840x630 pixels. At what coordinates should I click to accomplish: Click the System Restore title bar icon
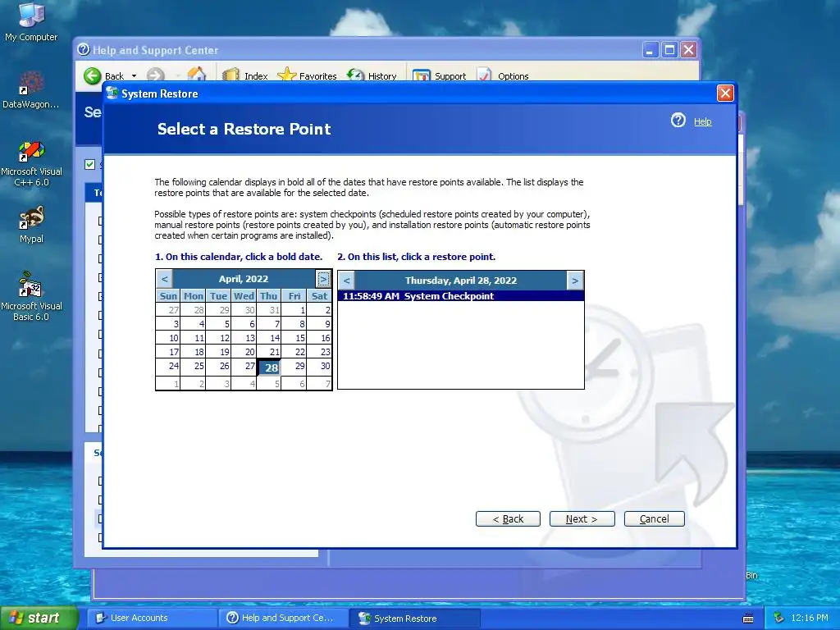pos(112,94)
